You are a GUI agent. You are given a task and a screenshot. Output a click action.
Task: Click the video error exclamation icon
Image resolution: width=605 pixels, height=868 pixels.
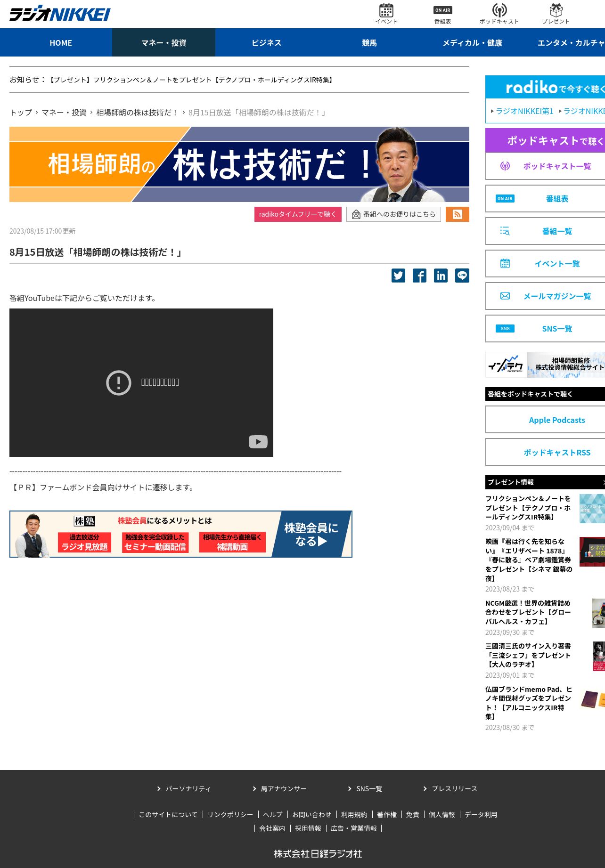pyautogui.click(x=118, y=382)
